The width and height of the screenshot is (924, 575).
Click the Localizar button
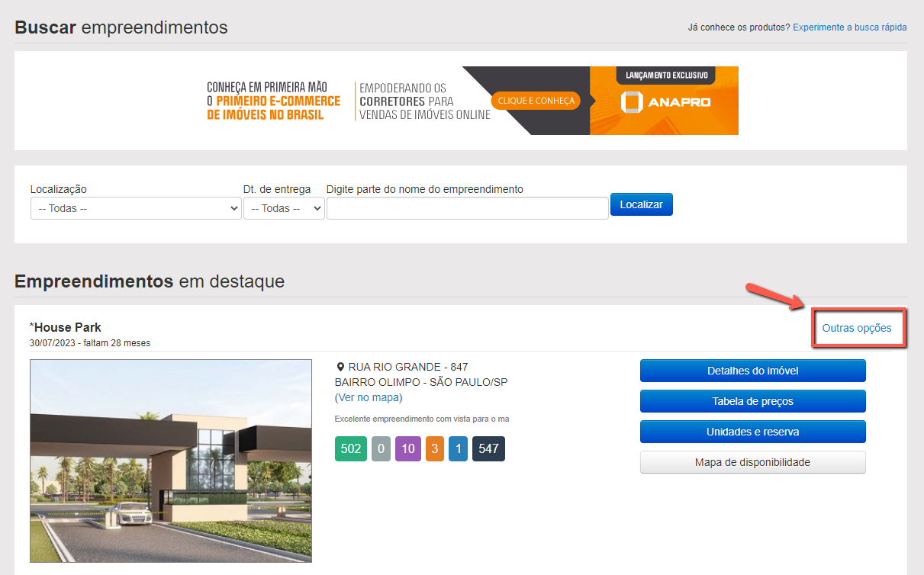[641, 204]
